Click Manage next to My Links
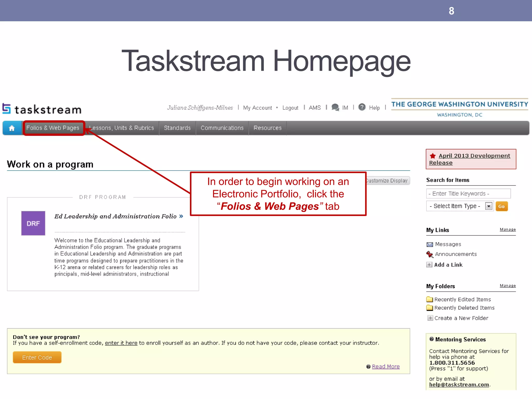Screen dimensions: 532x399 click(508, 229)
